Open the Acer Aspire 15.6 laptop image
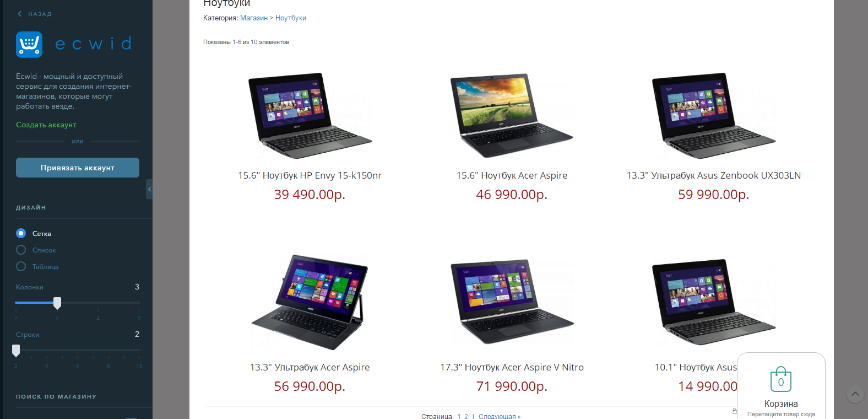Viewport: 868px width, 419px height. 512,115
